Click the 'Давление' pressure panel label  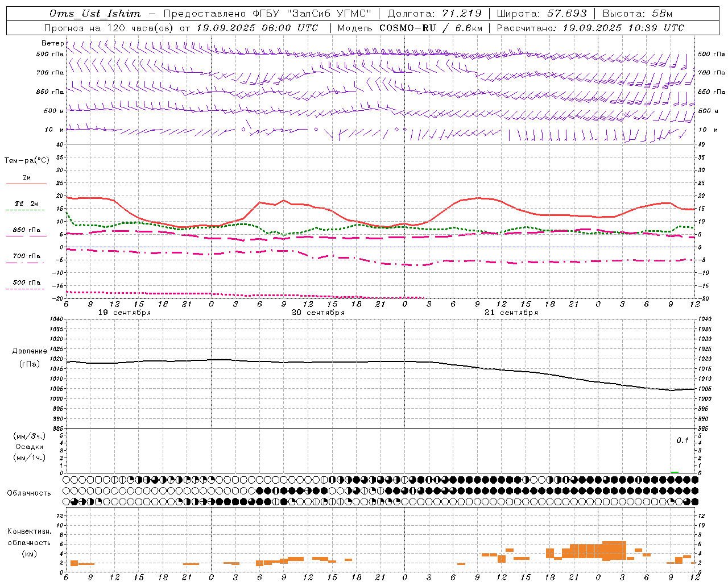pos(30,351)
